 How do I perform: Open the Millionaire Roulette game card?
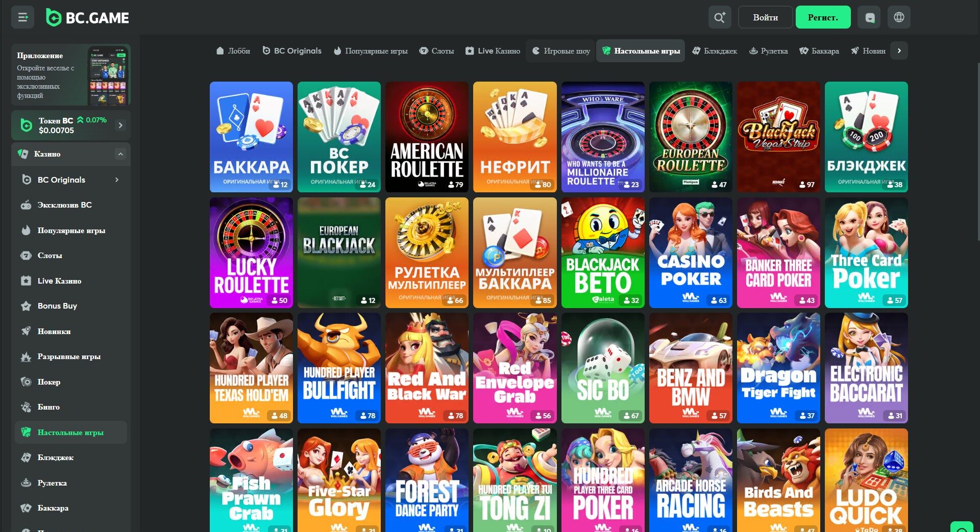[x=603, y=137]
